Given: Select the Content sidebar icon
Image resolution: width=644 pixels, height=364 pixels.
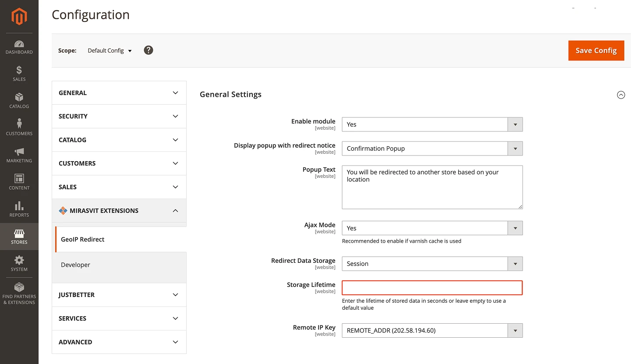Looking at the screenshot, I should (x=19, y=182).
